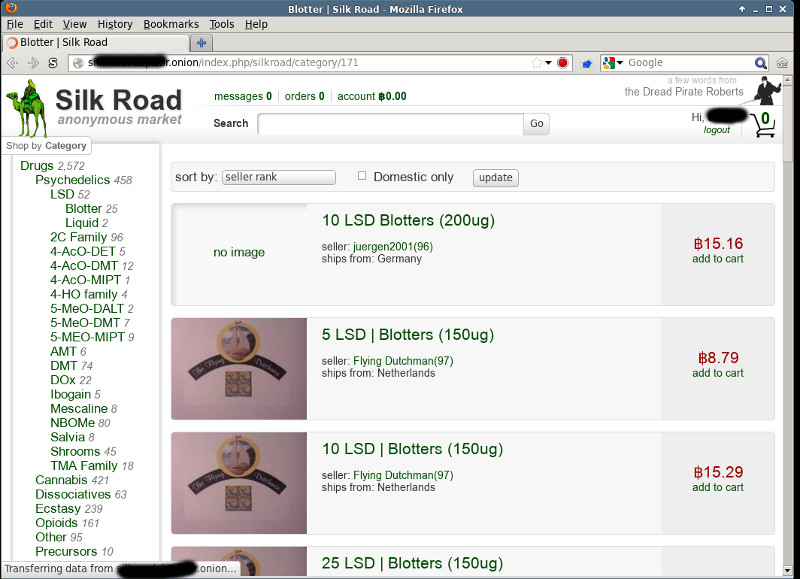800x579 pixels.
Task: Open the address bar history dropdown arrow
Action: point(549,63)
